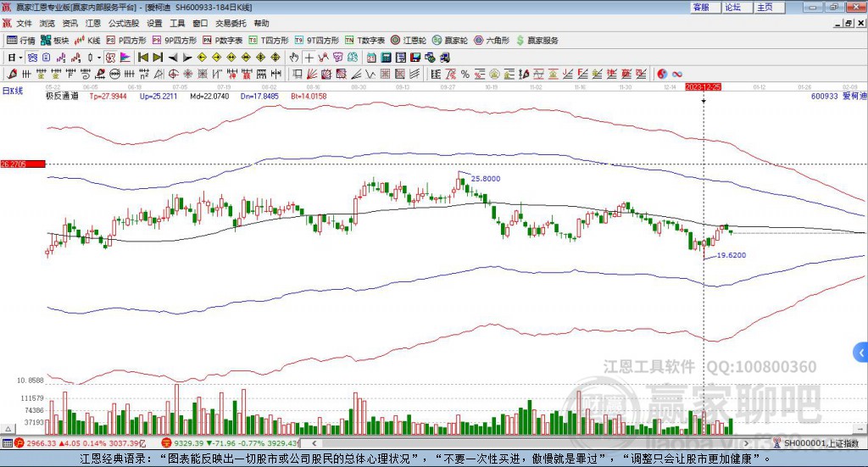The height and width of the screenshot is (467, 868).
Task: Click the Tp=27.9944 value
Action: point(108,97)
